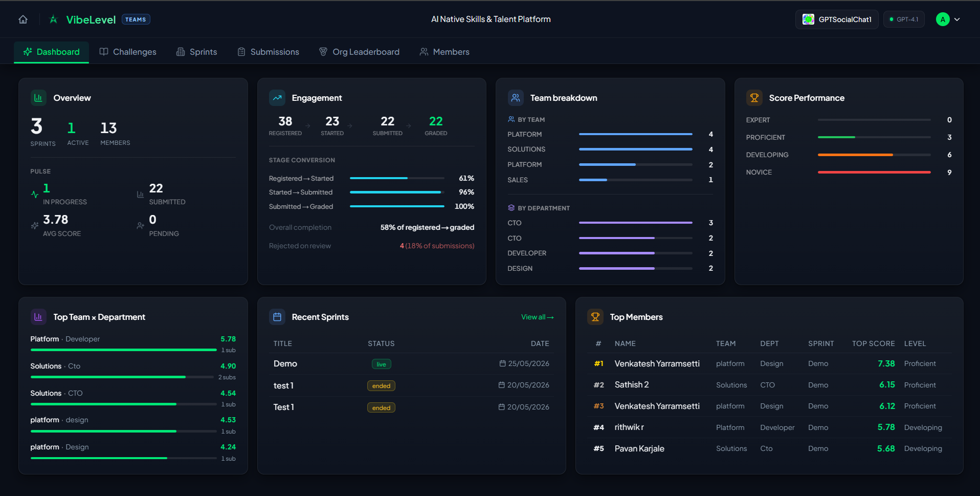Screen dimensions: 980x496
Task: Click the Sprints tab icon
Action: pos(181,52)
